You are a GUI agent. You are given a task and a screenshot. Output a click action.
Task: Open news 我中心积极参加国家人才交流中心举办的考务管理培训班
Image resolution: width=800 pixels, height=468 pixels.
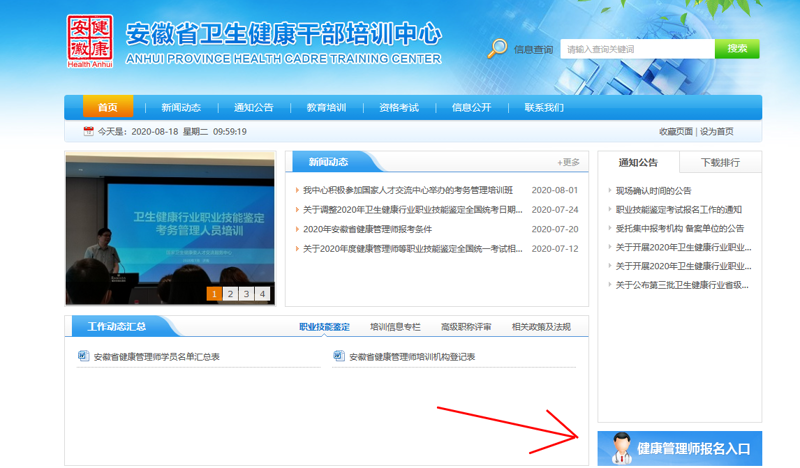[408, 190]
